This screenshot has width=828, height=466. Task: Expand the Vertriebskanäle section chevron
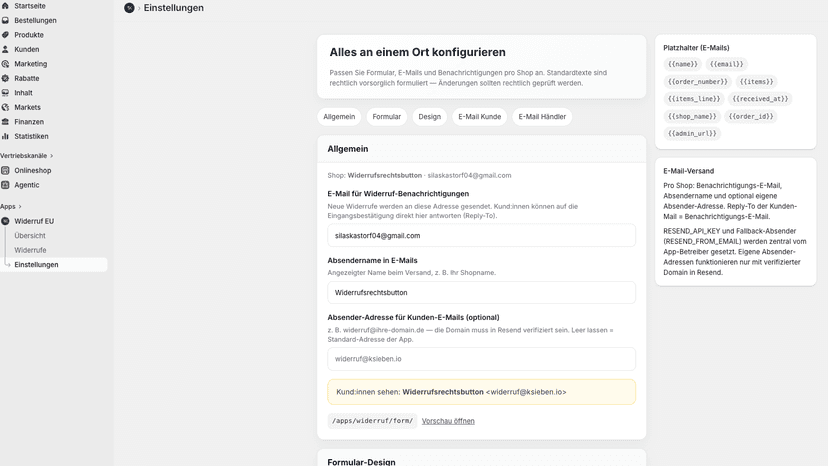[x=51, y=156]
